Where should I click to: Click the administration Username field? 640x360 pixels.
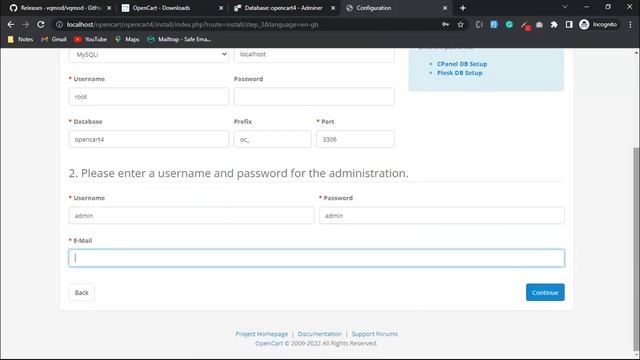(191, 216)
